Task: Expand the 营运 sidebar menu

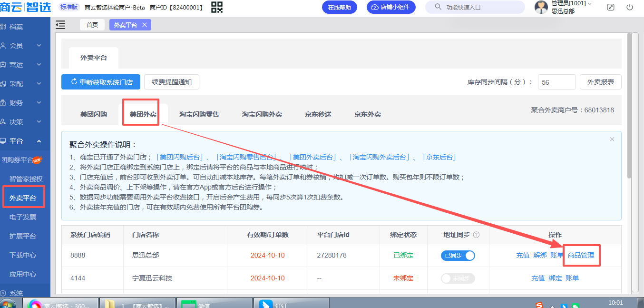Action: [x=25, y=65]
